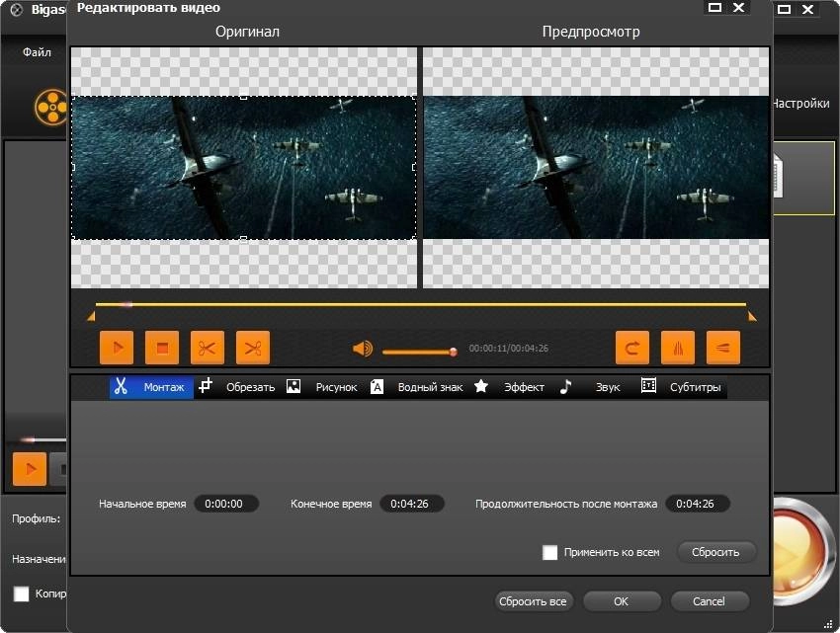
Task: Click the picture icon beside Рисунок
Action: coord(294,386)
